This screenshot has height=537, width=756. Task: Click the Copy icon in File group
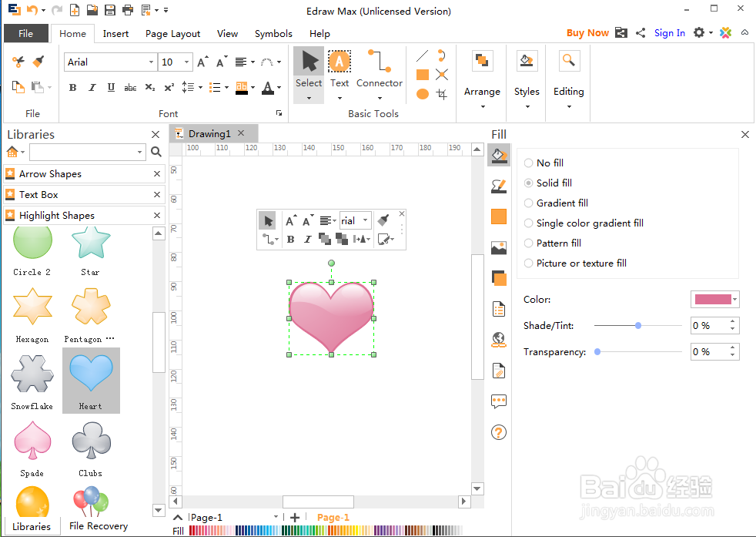(x=18, y=87)
